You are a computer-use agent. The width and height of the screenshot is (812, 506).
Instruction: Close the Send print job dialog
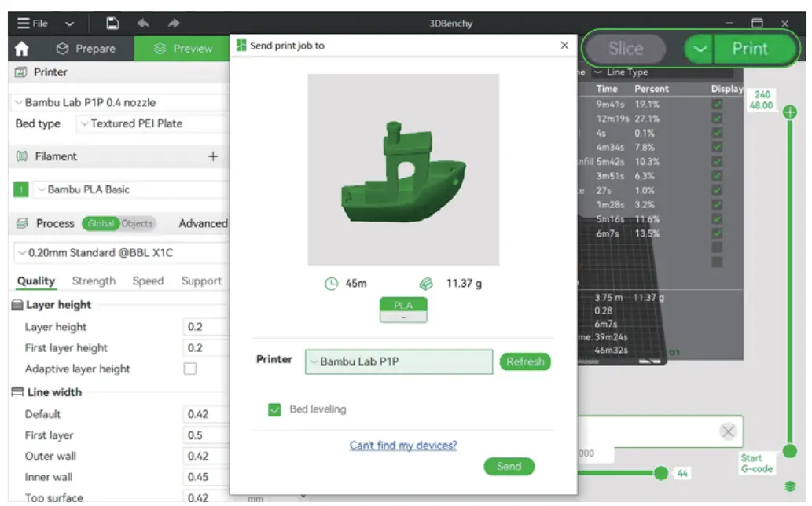point(564,46)
